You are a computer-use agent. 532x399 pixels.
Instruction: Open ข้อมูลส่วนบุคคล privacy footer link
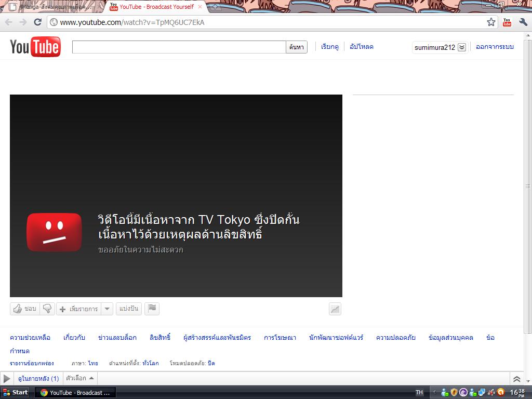[x=451, y=338]
